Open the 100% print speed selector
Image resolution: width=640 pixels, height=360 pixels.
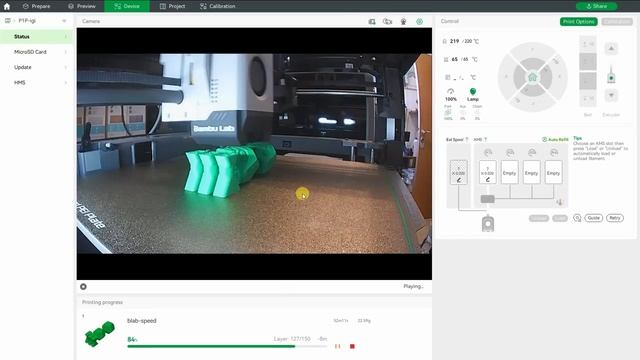[451, 95]
